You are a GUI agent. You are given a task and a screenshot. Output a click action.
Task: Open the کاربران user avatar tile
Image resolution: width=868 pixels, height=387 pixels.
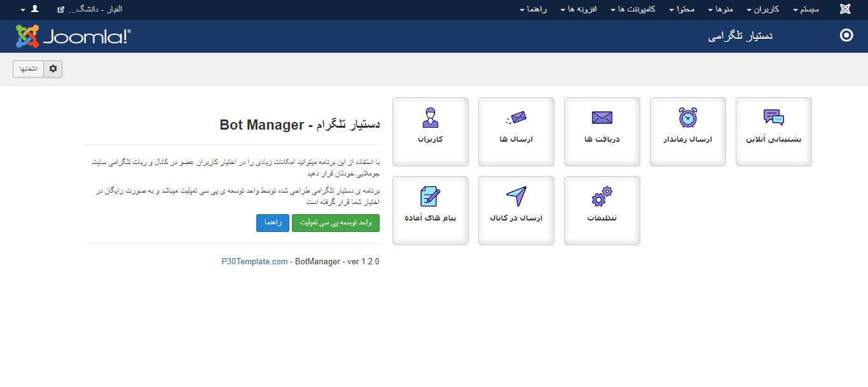click(430, 132)
